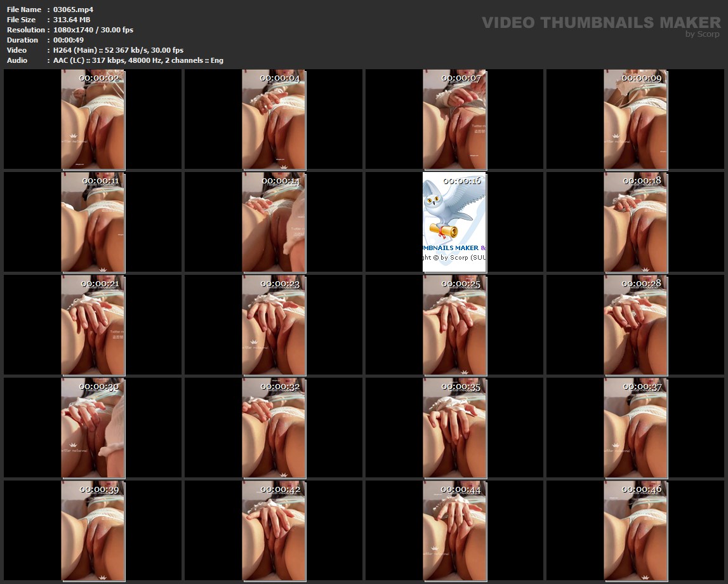Choose the frame stamped 00:00:32
The height and width of the screenshot is (584, 728).
tap(274, 428)
